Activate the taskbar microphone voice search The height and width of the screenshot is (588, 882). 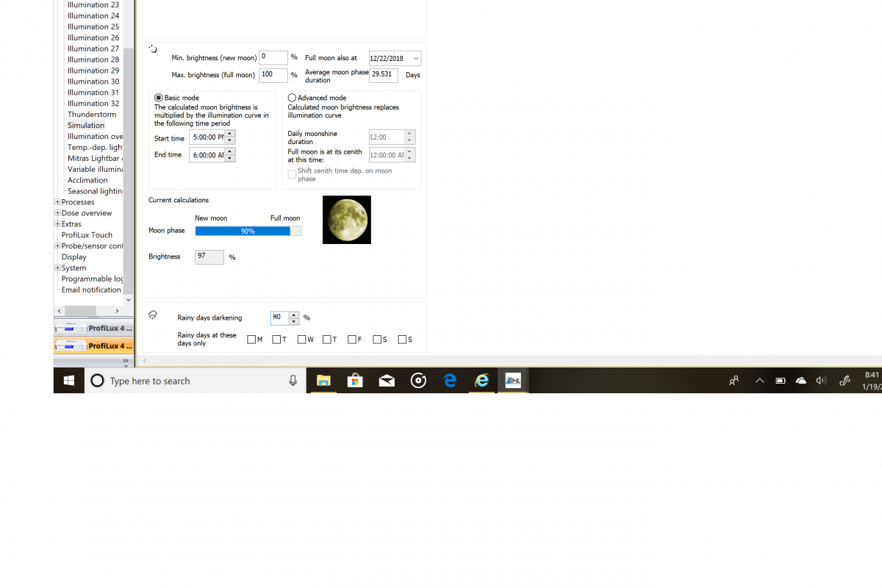[293, 381]
